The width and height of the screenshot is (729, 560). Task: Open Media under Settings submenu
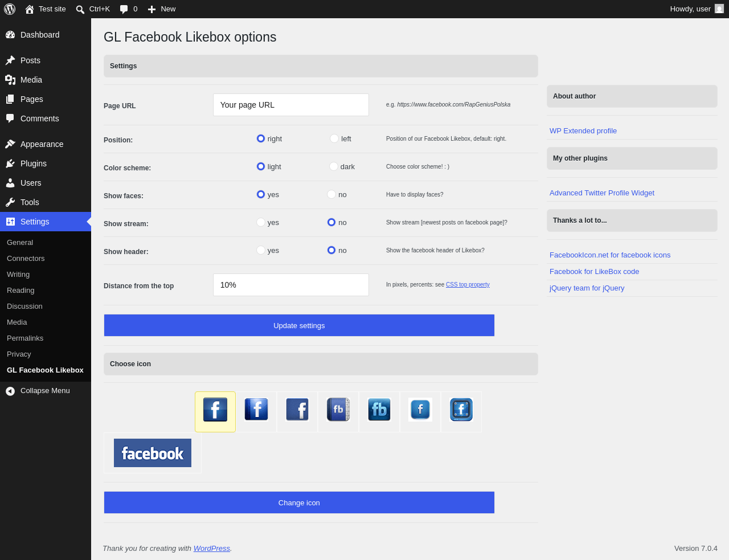[17, 322]
